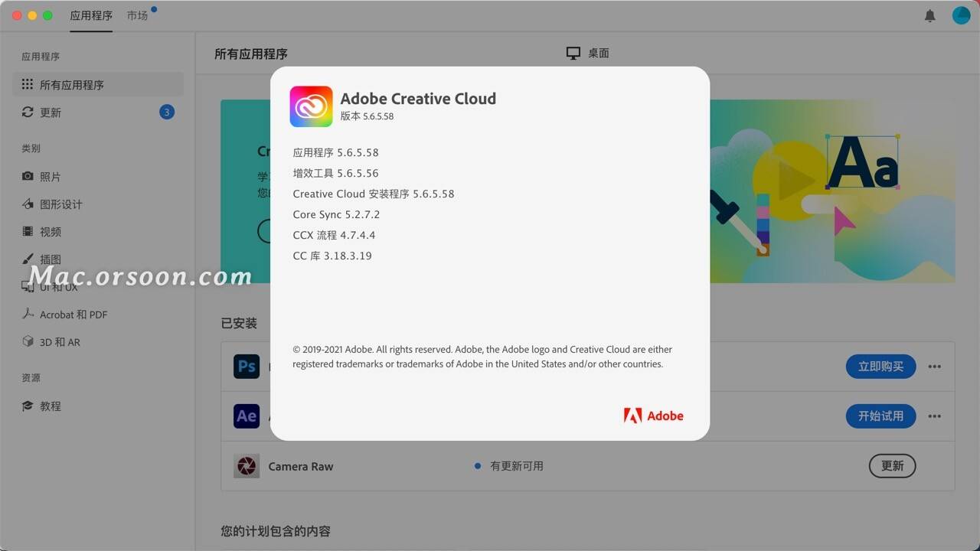Viewport: 980px width, 551px height.
Task: Click the Photoshop Ps app icon
Action: click(x=247, y=367)
